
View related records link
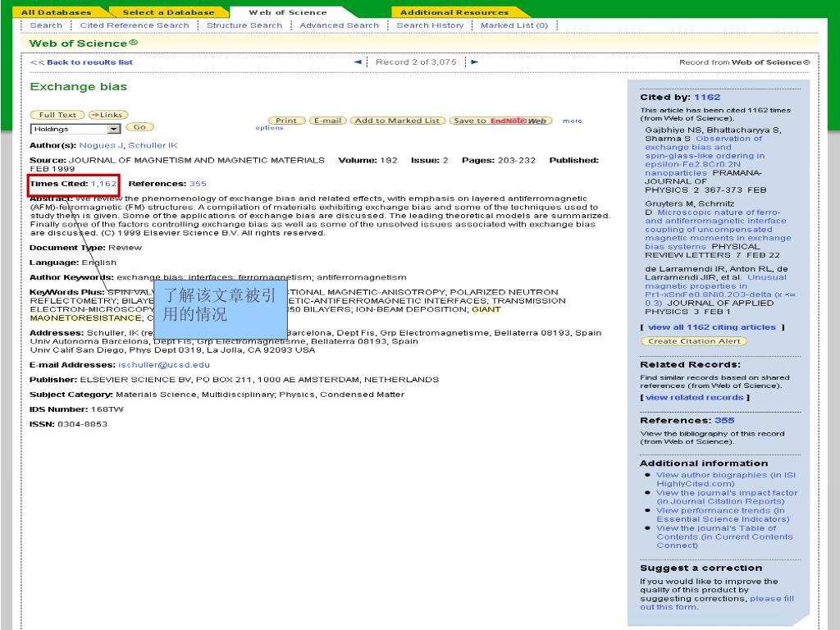[694, 398]
